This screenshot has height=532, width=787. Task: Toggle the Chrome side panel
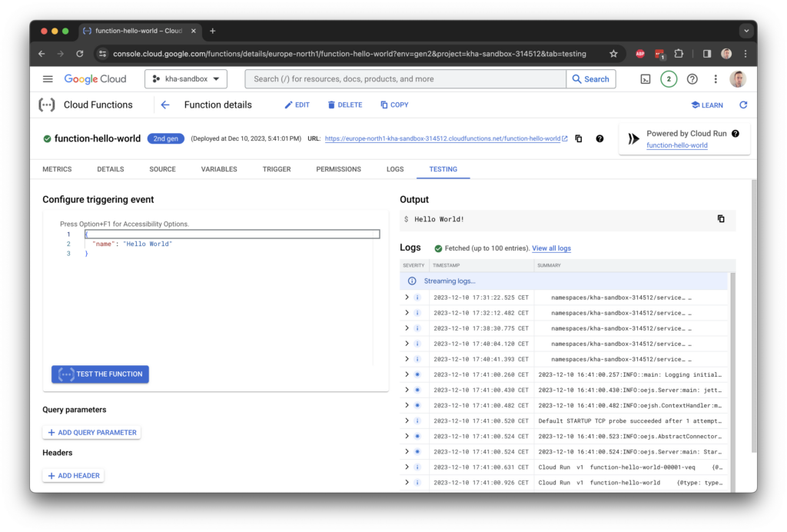[707, 54]
